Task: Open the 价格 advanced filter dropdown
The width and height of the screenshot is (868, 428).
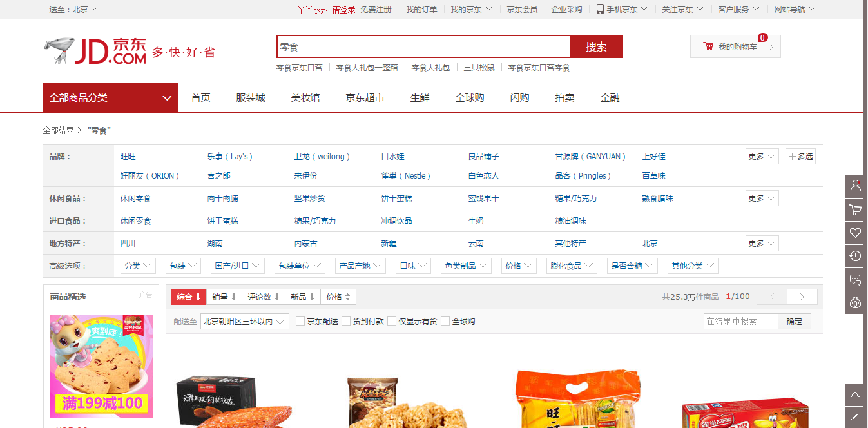Action: [519, 266]
